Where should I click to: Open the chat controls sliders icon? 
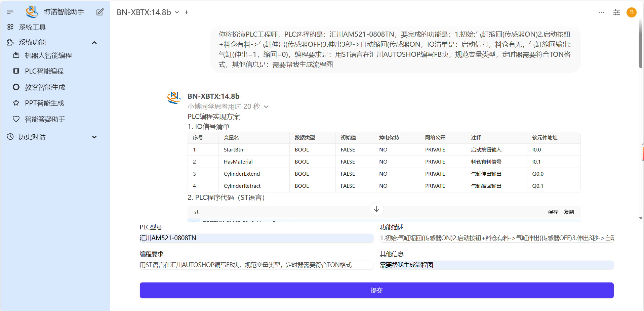[616, 12]
